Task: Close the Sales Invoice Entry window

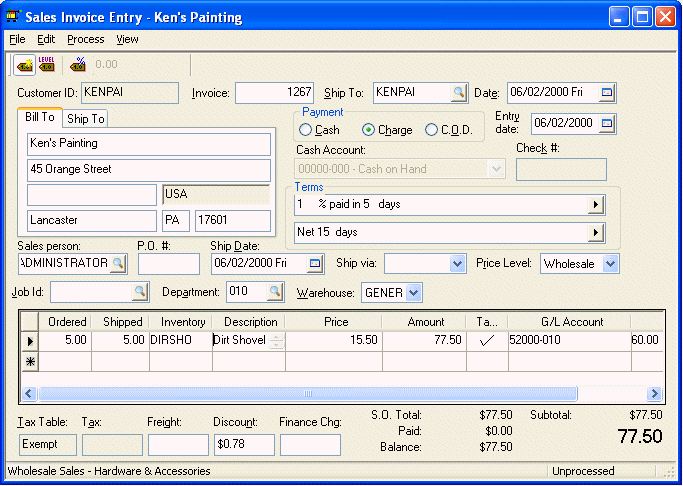Action: coord(665,17)
